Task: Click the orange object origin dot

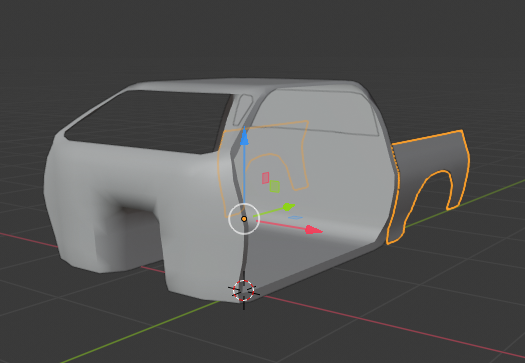Action: (x=244, y=219)
